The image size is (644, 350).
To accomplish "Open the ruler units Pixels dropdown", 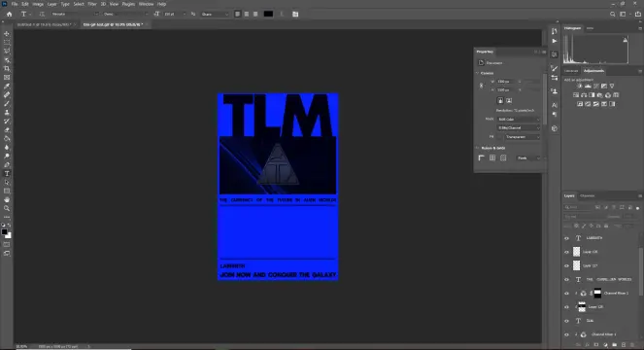I will click(x=528, y=157).
